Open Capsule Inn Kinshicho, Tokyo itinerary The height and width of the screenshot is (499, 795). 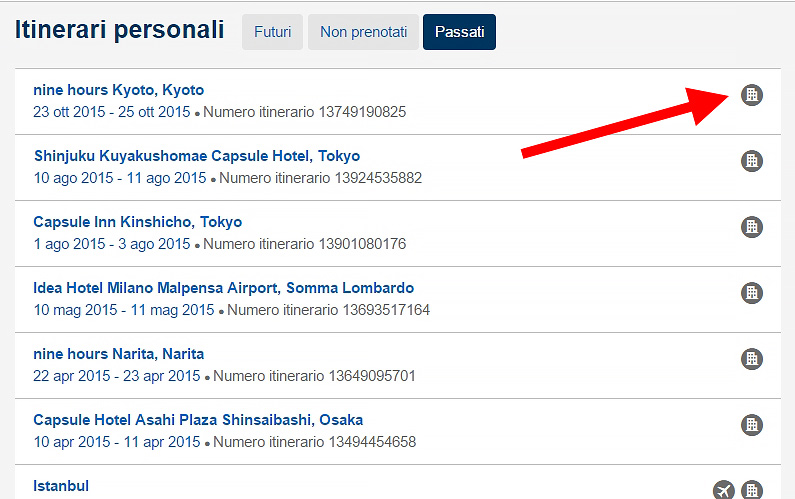[x=137, y=222]
